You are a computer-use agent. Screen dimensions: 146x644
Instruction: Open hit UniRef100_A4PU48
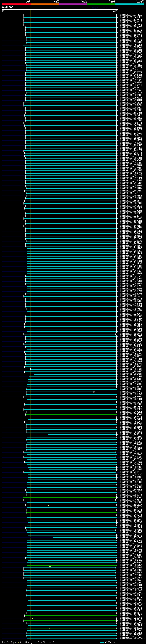click(131, 70)
